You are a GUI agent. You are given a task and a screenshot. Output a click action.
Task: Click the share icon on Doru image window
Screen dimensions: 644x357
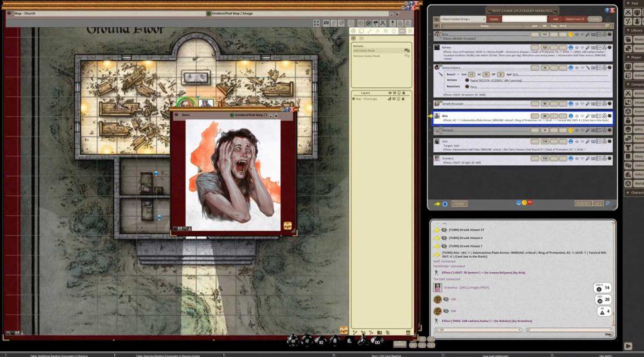(x=287, y=226)
